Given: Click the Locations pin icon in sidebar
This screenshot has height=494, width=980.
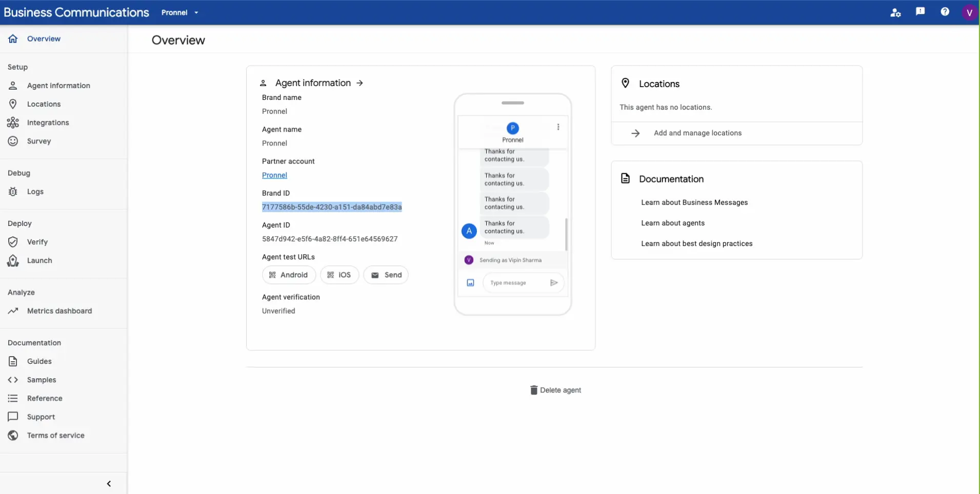Looking at the screenshot, I should 13,104.
